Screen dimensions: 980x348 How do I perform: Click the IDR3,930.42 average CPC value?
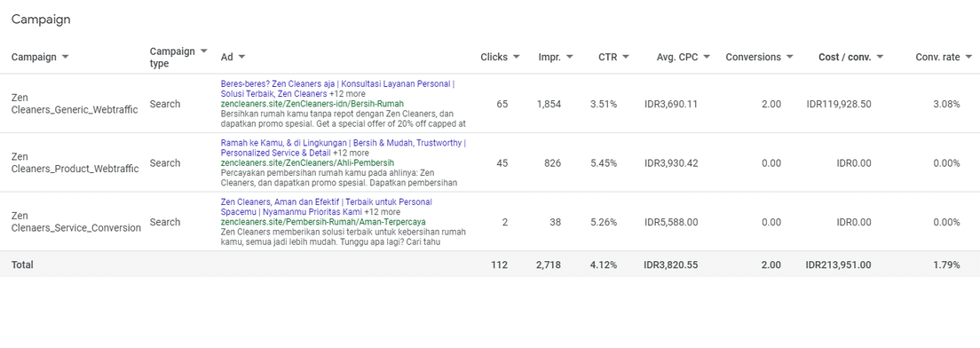click(671, 163)
